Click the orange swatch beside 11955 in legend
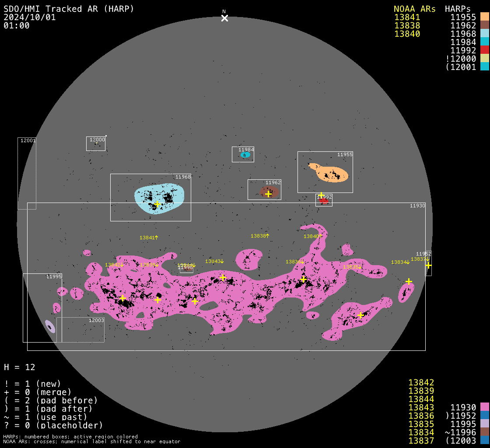 point(484,17)
